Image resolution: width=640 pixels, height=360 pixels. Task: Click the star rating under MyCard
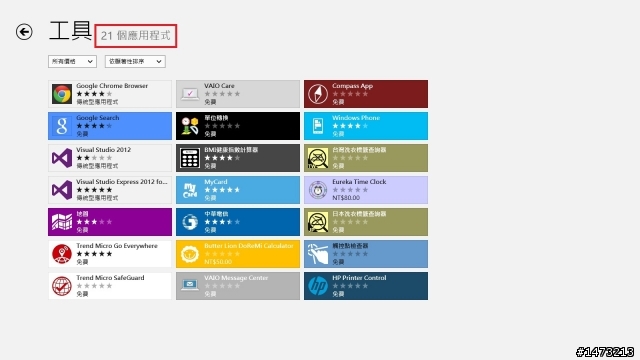pyautogui.click(x=222, y=190)
